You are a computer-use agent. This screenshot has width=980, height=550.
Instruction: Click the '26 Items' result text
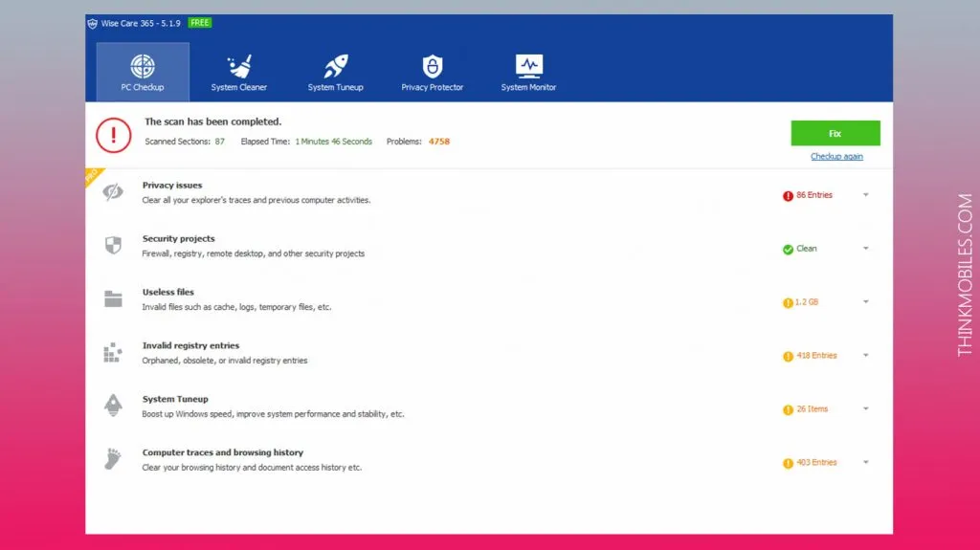click(x=812, y=408)
